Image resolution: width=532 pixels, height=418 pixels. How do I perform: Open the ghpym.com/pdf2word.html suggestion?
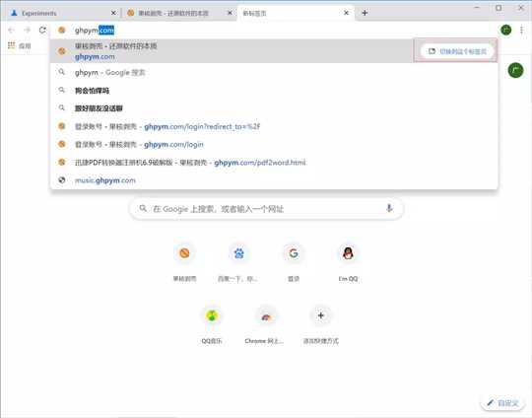pos(274,163)
